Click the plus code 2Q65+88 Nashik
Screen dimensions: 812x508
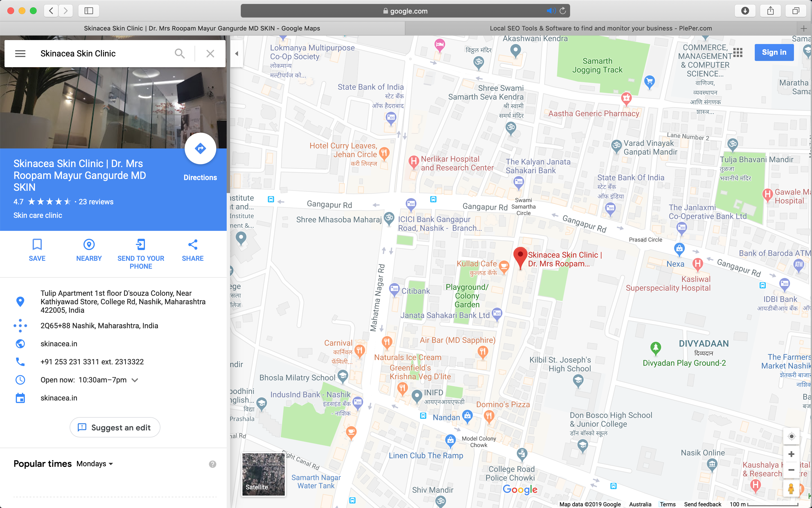pyautogui.click(x=99, y=326)
